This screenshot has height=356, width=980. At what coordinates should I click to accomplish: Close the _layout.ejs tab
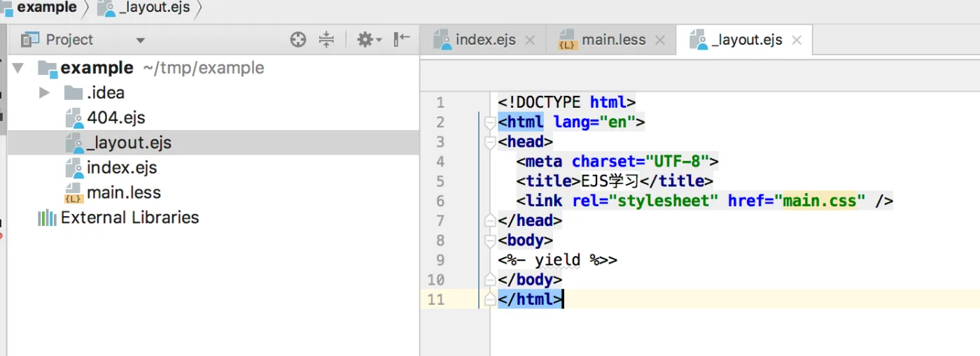coord(796,41)
